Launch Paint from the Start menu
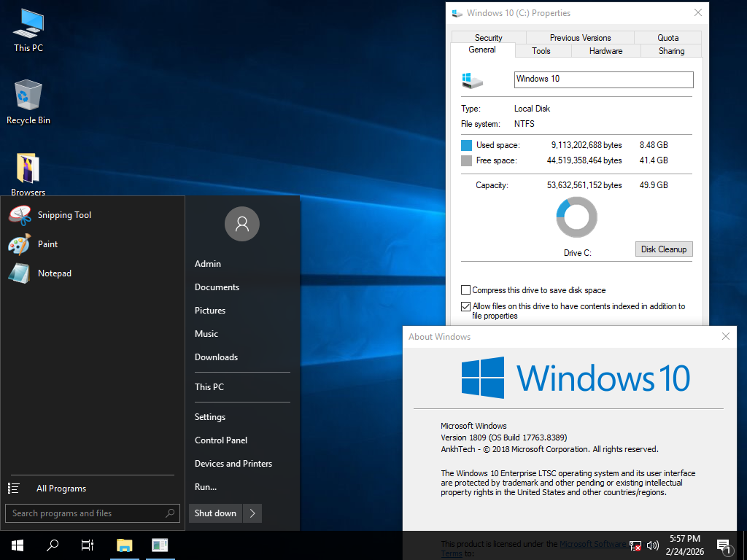Screen dimensions: 747x560 (x=47, y=244)
